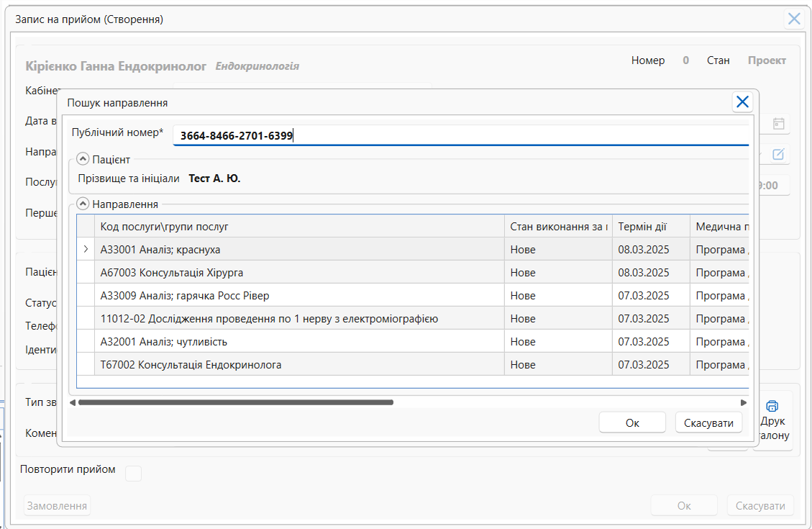The height and width of the screenshot is (529, 812).
Task: Focus the Публічний номер input field
Action: coord(461,136)
